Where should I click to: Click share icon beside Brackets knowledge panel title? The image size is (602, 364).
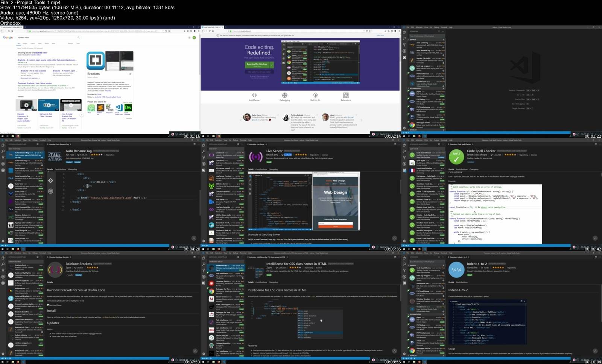pos(129,74)
